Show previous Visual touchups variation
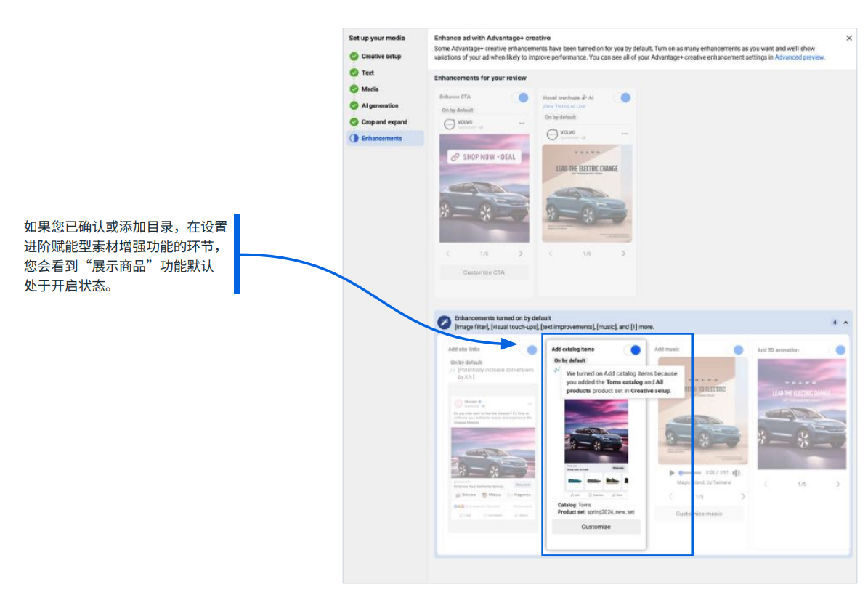Viewport: 868px width, 595px height. click(x=551, y=254)
